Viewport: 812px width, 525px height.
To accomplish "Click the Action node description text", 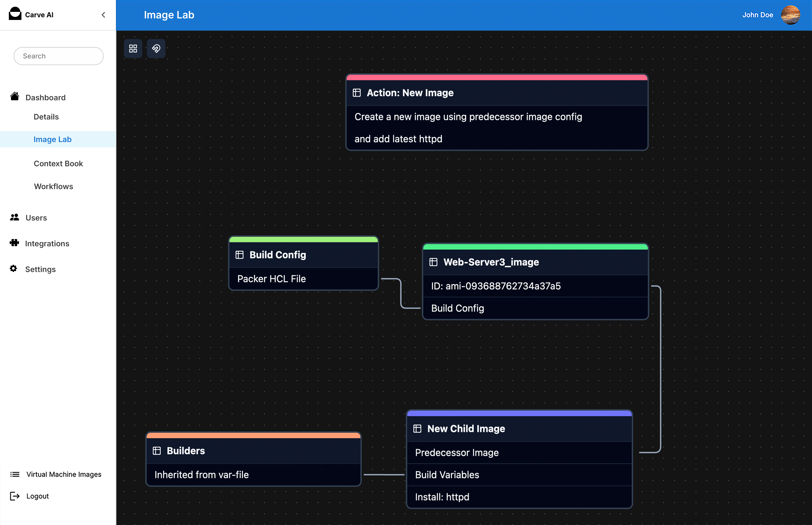I will coord(468,128).
